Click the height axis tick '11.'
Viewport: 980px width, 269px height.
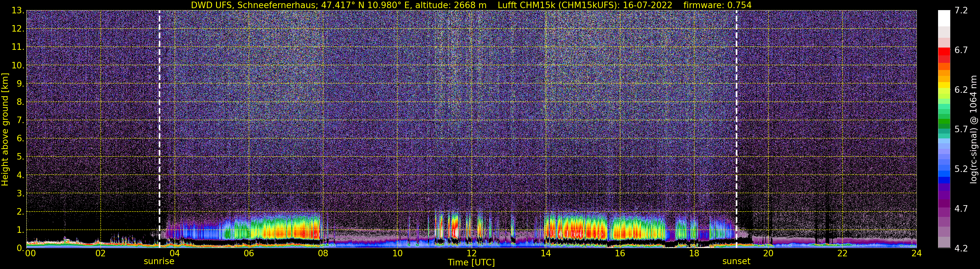click(x=18, y=47)
